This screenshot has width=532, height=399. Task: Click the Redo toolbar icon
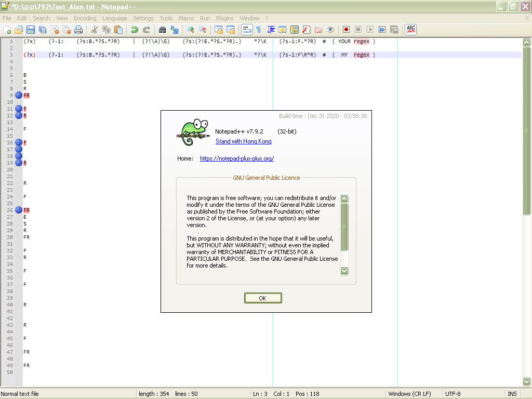point(146,30)
